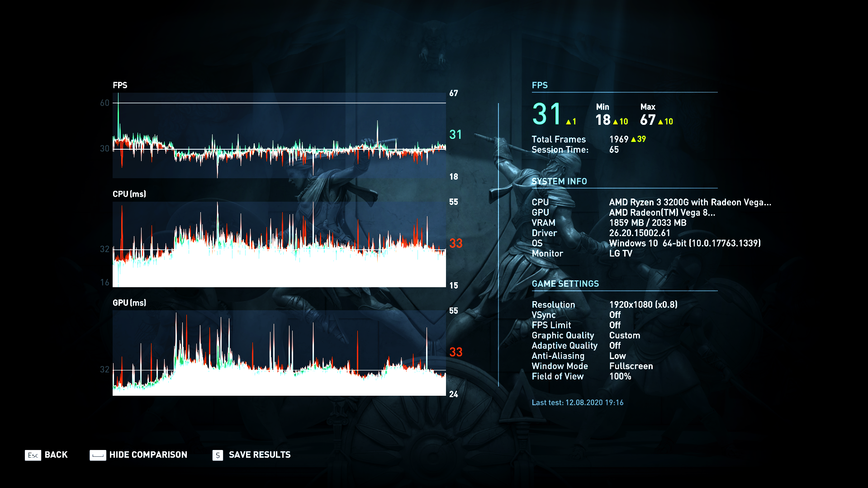Click the Resolution value 1920x1080 (x0.8)
The width and height of the screenshot is (868, 488).
tap(643, 305)
